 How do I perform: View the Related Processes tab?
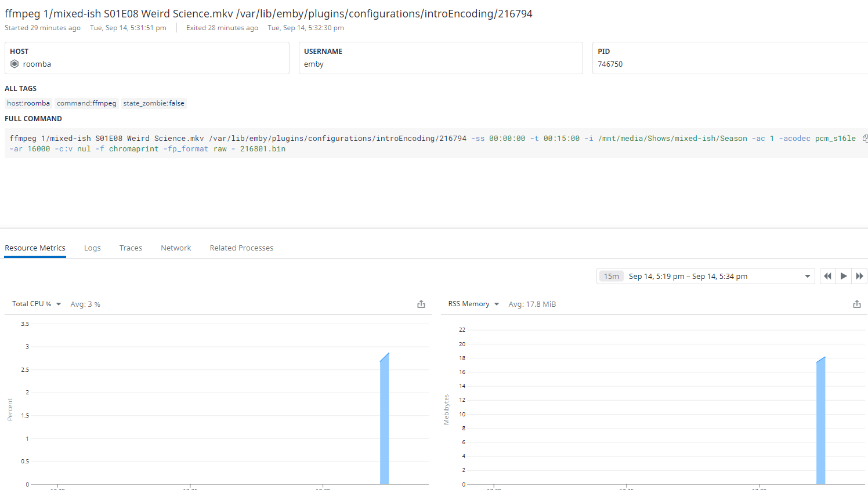(x=241, y=248)
